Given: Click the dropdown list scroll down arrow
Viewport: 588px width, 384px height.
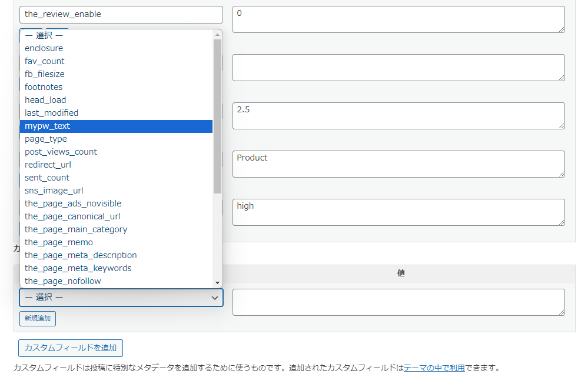Looking at the screenshot, I should pos(217,283).
